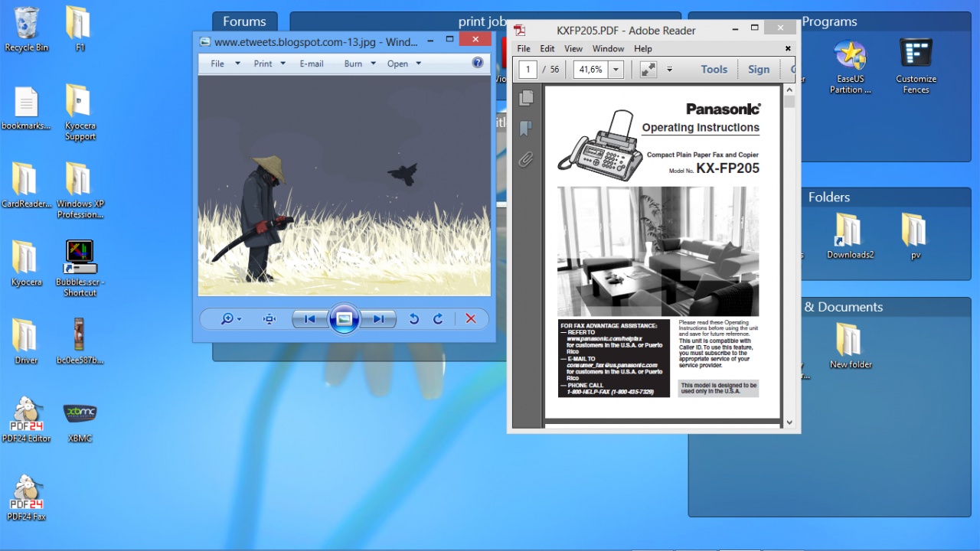The image size is (980, 551).
Task: Select the Kyocera Support folder
Action: tap(80, 112)
